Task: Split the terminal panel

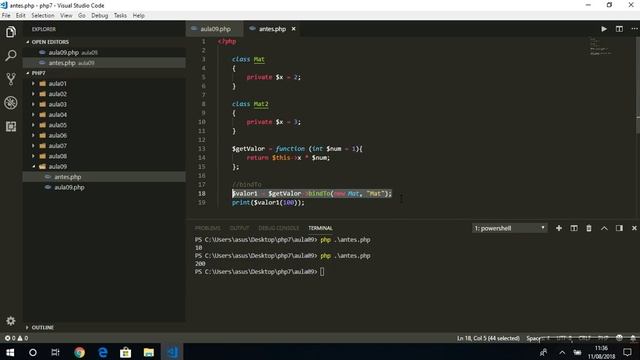Action: (x=574, y=228)
